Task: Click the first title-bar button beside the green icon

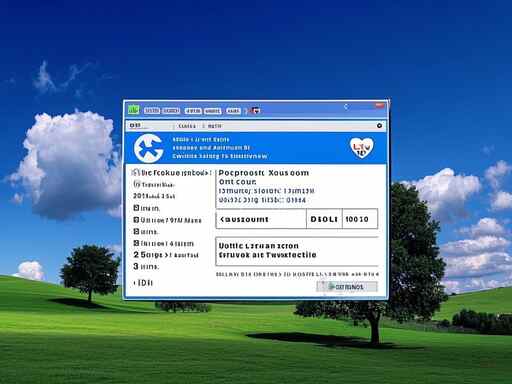Action: point(152,111)
